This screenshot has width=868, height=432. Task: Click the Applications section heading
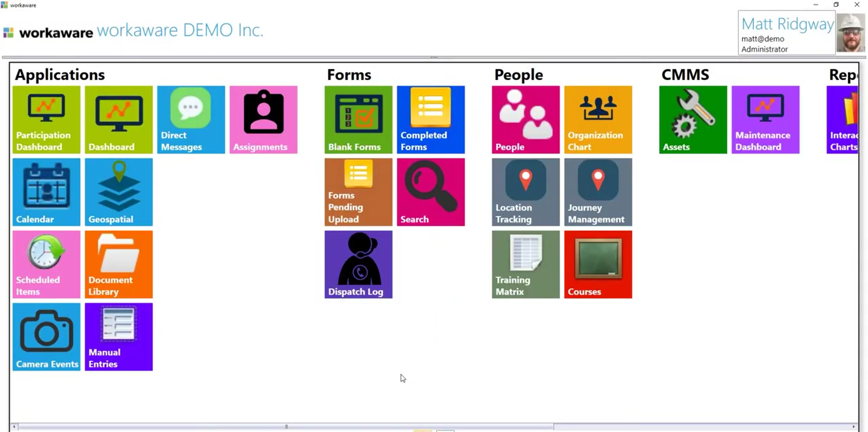click(60, 75)
